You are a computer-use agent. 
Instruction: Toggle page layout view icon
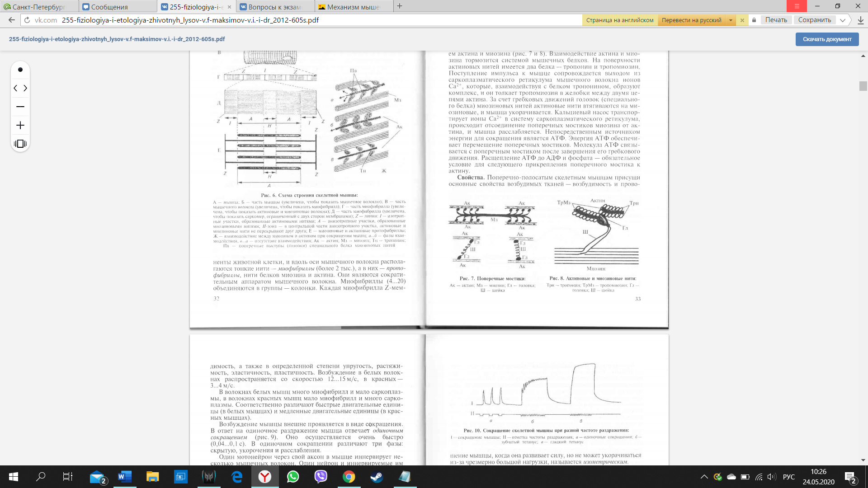tap(20, 144)
